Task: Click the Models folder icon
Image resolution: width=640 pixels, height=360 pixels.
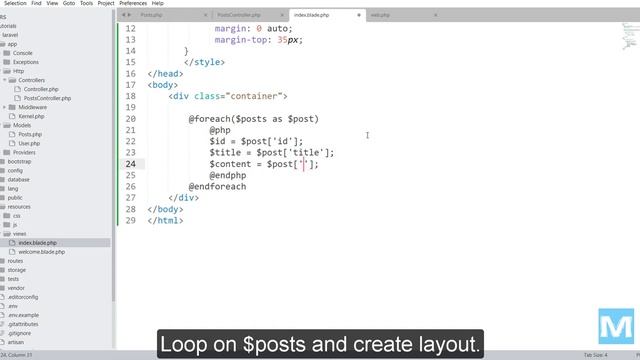Action: [7, 125]
